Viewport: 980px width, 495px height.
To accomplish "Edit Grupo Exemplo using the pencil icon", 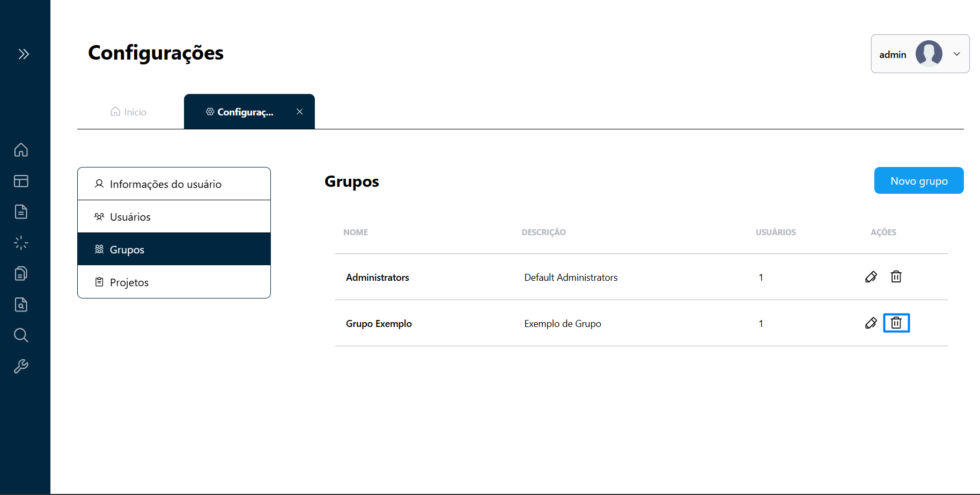I will click(871, 323).
